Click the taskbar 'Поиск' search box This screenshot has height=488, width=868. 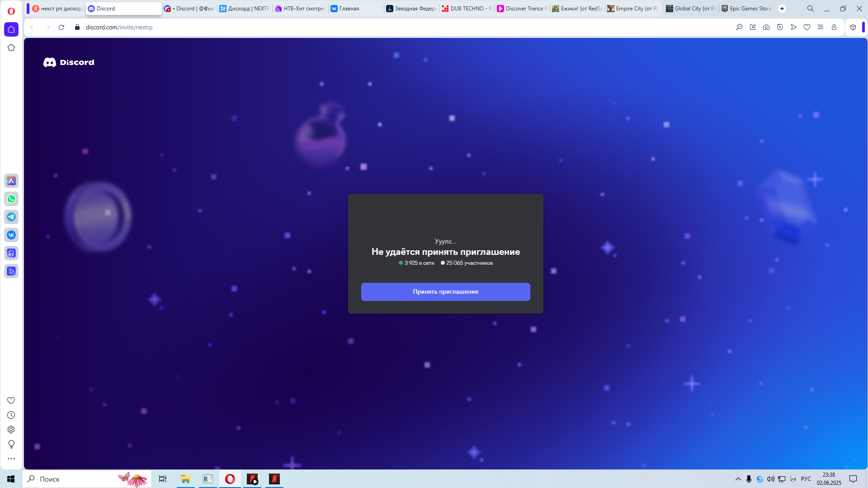87,479
